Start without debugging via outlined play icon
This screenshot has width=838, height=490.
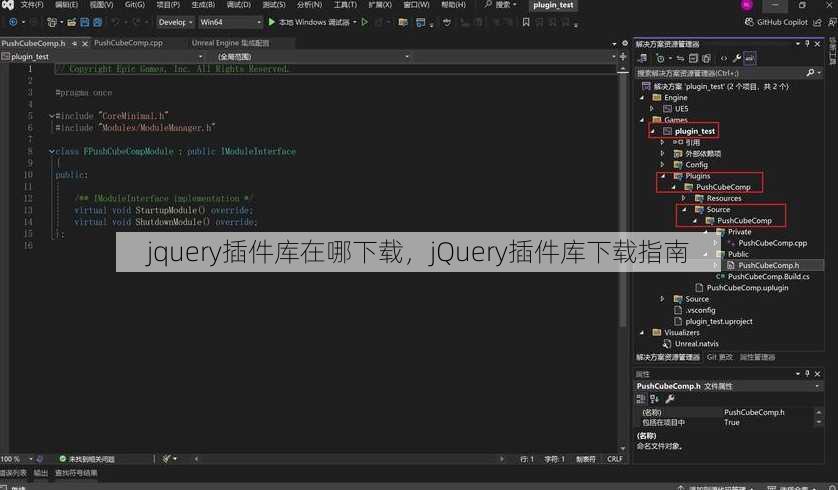[364, 22]
